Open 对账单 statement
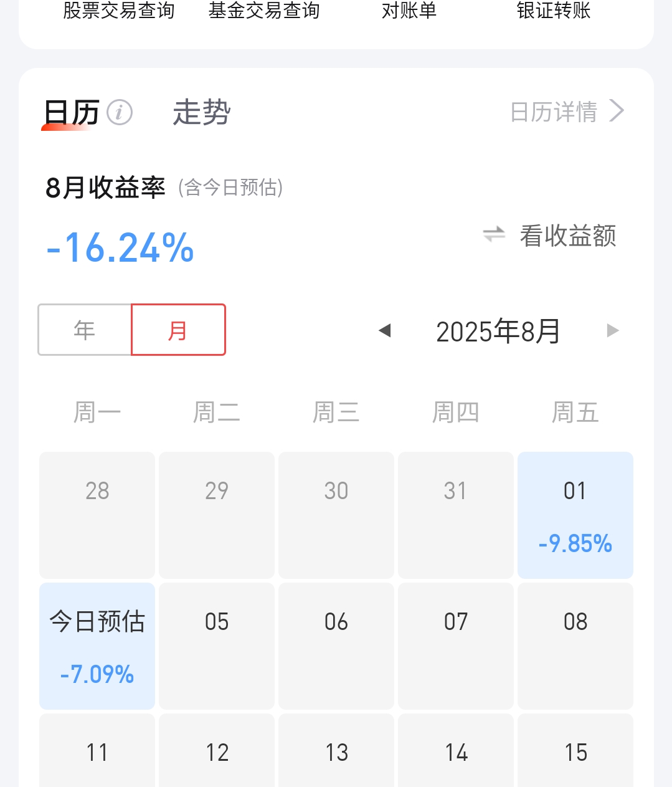This screenshot has height=787, width=672. point(409,11)
